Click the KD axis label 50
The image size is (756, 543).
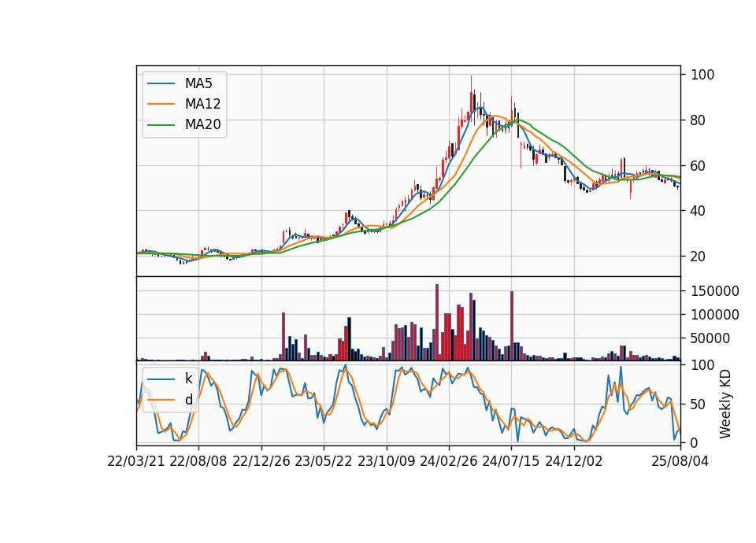[699, 404]
